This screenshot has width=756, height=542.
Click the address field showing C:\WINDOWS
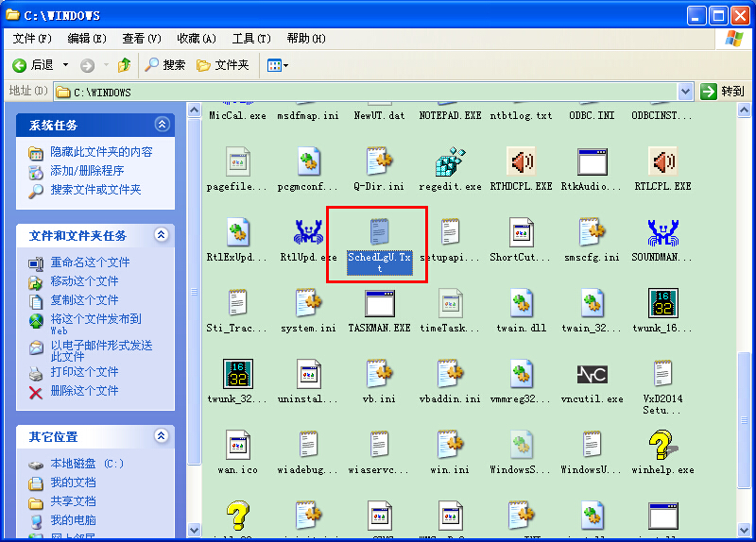(366, 92)
